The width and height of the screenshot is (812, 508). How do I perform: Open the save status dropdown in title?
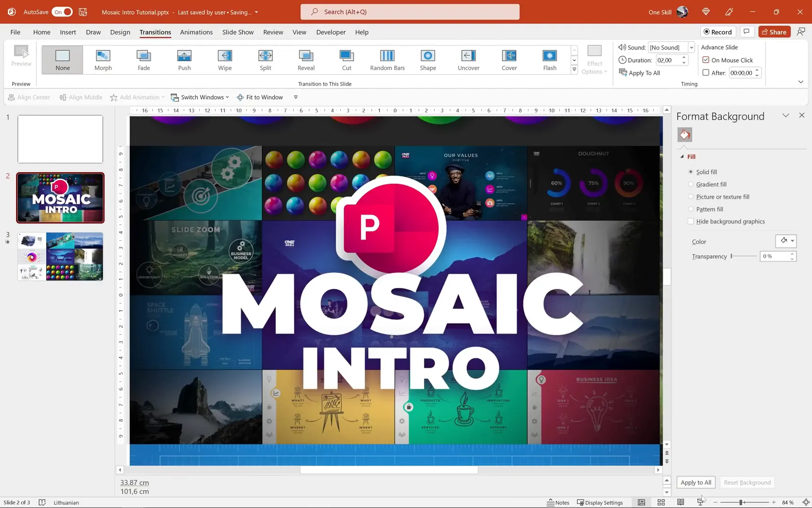point(256,12)
